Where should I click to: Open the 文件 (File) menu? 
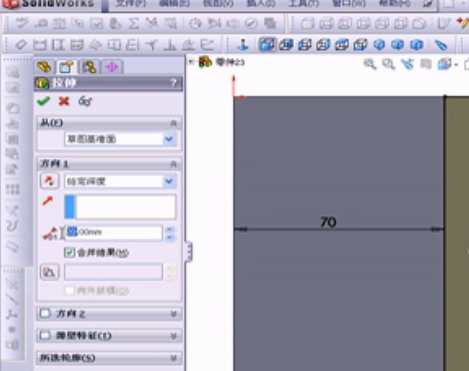tap(130, 4)
